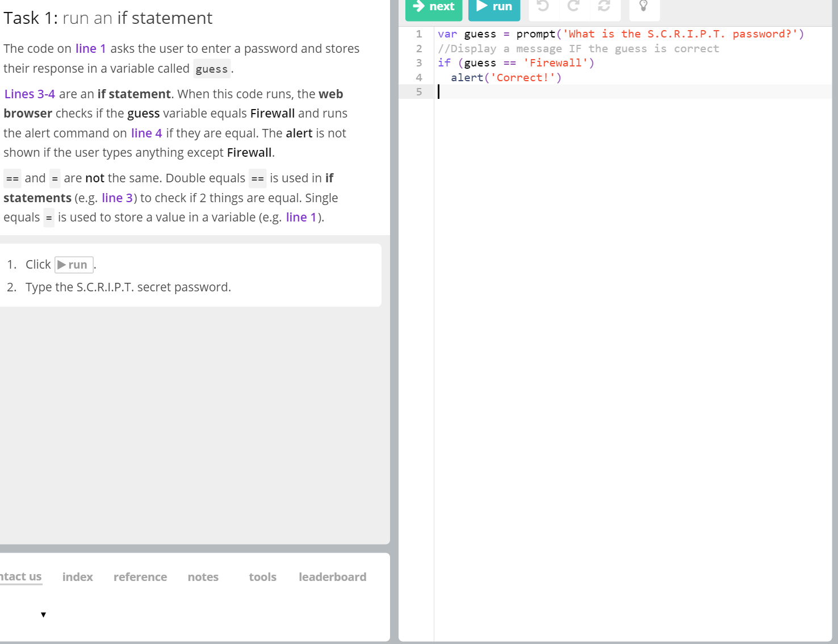This screenshot has width=838, height=644.
Task: Expand the small black dropdown arrow below the tabs
Action: click(x=43, y=614)
